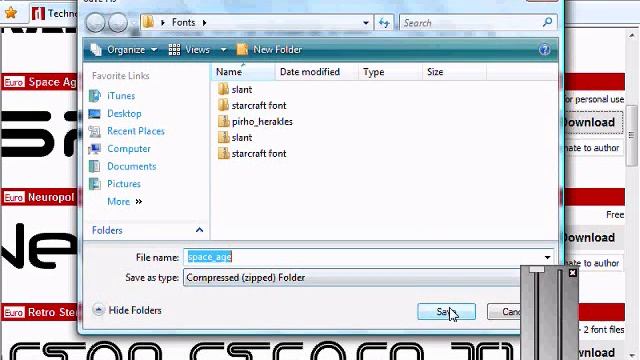Select the first starcraft font folder icon
The height and width of the screenshot is (360, 640).
click(223, 105)
